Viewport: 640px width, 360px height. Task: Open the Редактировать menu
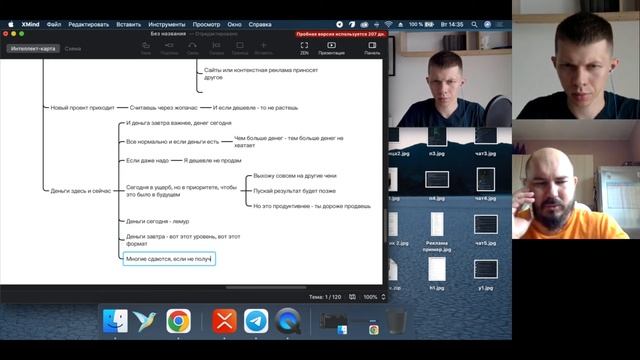(x=89, y=24)
